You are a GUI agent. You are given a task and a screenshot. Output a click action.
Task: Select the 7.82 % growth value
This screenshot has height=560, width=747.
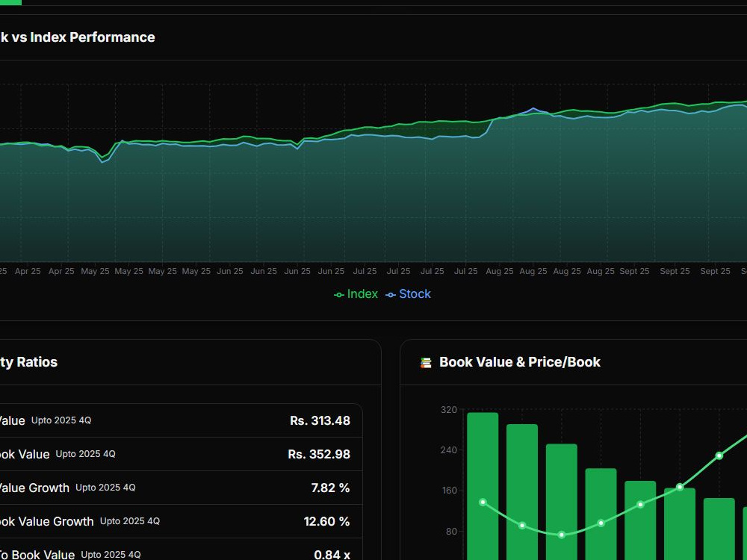331,488
